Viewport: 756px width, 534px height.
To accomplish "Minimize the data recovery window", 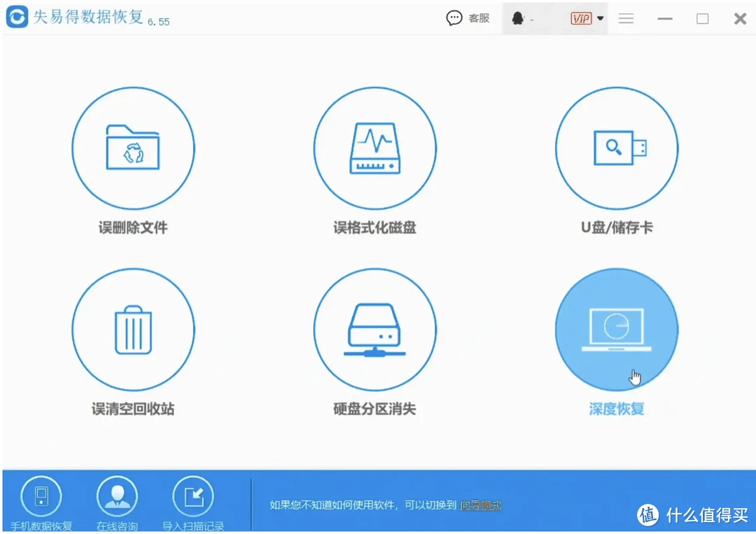I will [665, 18].
